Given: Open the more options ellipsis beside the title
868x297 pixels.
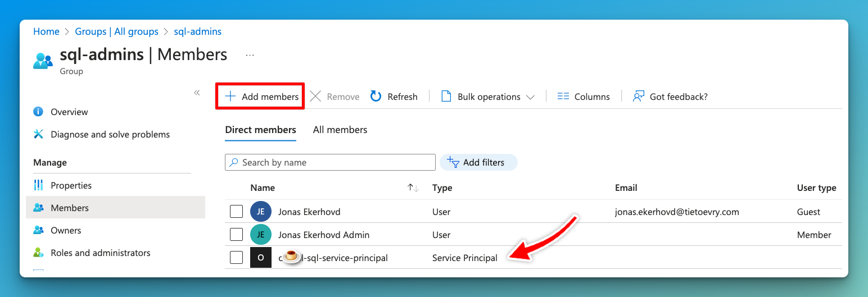Looking at the screenshot, I should (250, 55).
